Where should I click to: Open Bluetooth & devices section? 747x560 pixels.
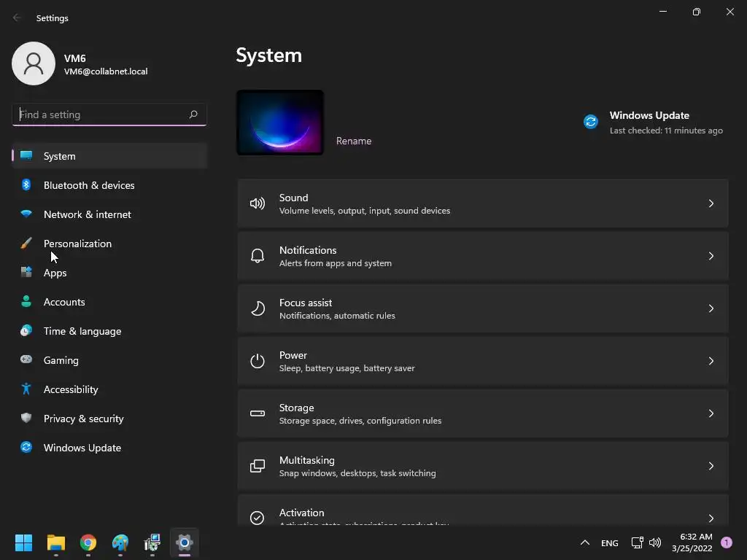click(109, 185)
